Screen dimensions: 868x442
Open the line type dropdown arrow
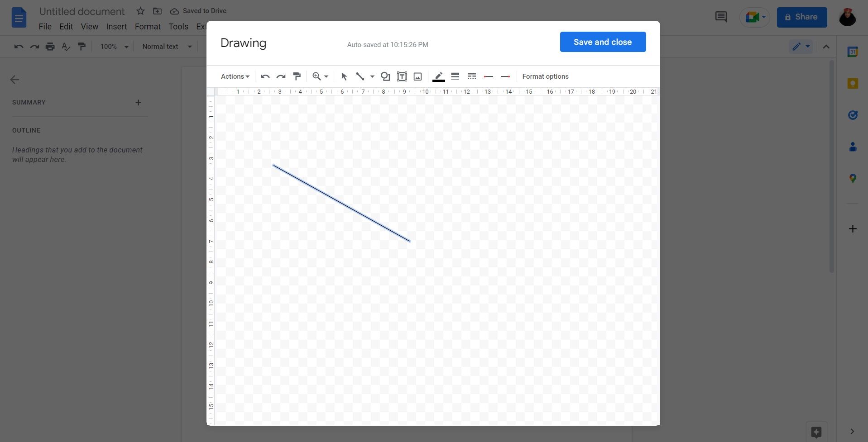coord(372,76)
